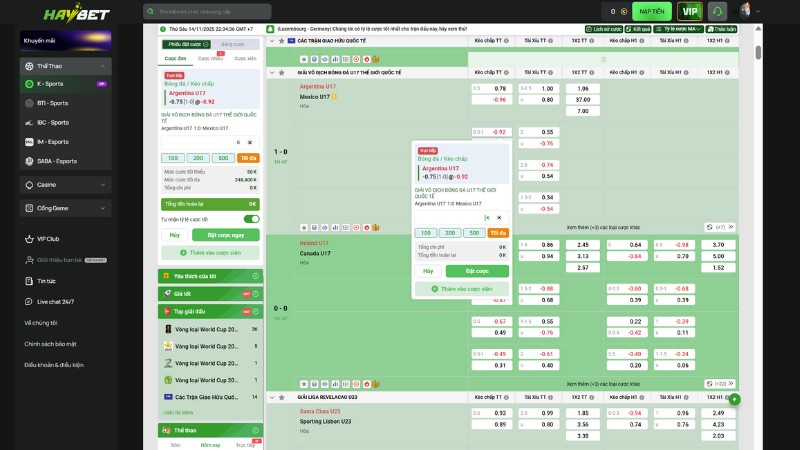The width and height of the screenshot is (800, 450).
Task: Favorite the Liga Revelacao U23 league star
Action: point(281,397)
